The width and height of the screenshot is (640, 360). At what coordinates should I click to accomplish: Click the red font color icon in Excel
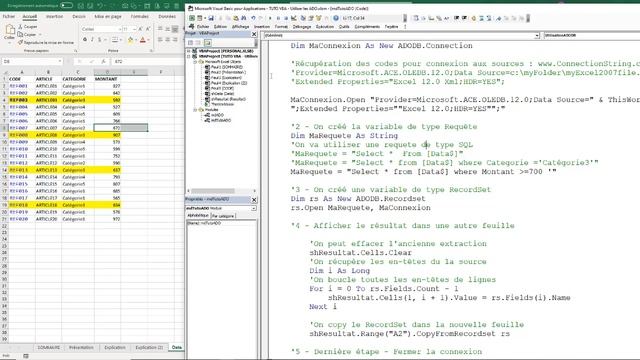click(x=143, y=40)
